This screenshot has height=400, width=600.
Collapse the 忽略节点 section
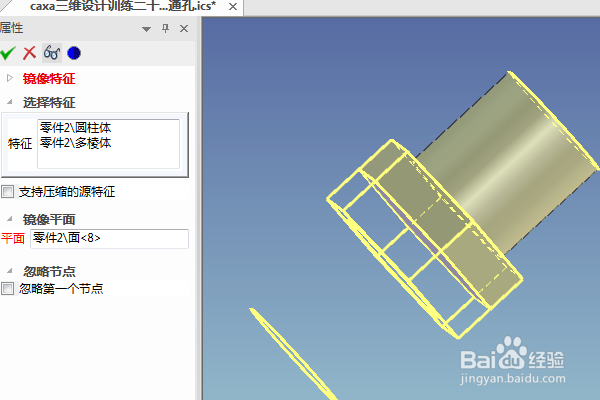[10, 271]
